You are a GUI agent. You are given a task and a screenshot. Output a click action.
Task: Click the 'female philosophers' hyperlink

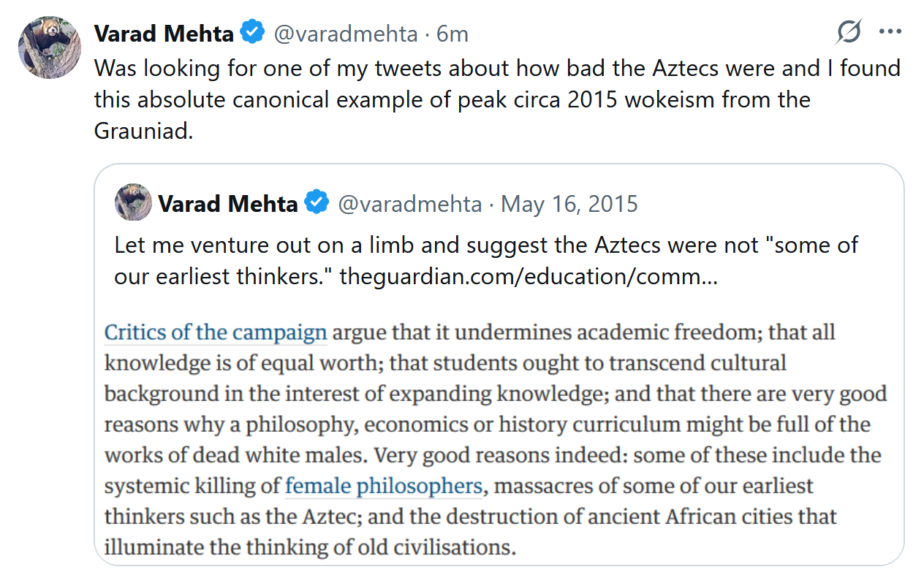tap(384, 486)
